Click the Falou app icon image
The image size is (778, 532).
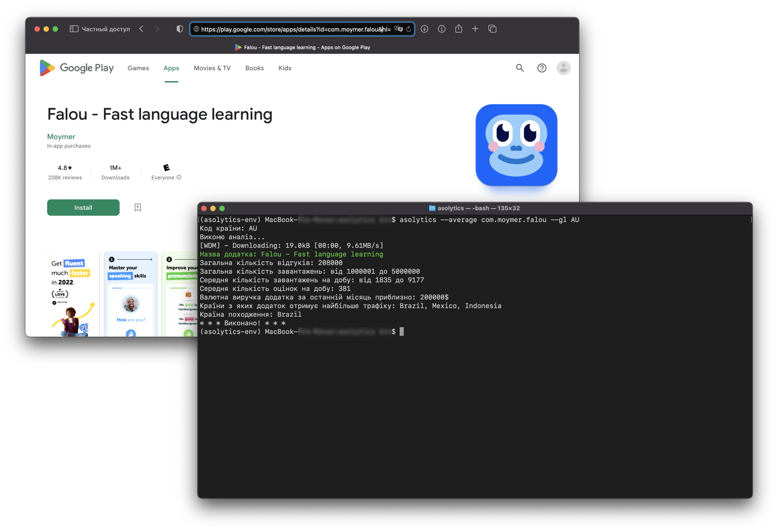[517, 145]
